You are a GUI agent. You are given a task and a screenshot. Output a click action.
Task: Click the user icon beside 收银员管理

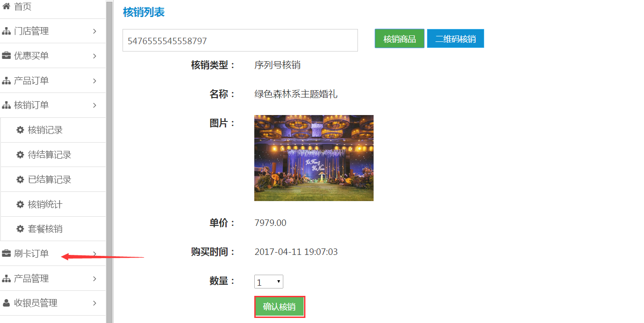coord(6,303)
